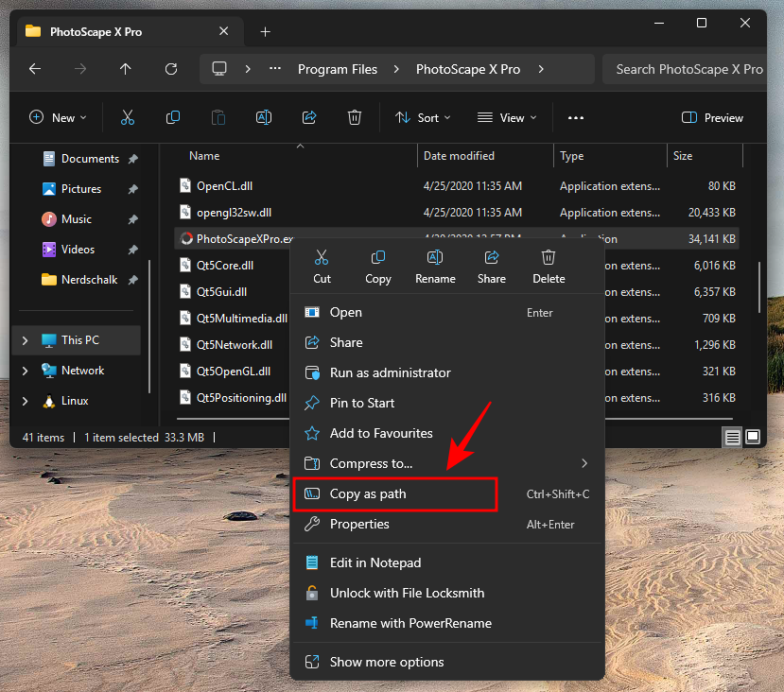Click the PC monitor icon in the address bar
Screen dimensions: 784x692
tap(219, 69)
